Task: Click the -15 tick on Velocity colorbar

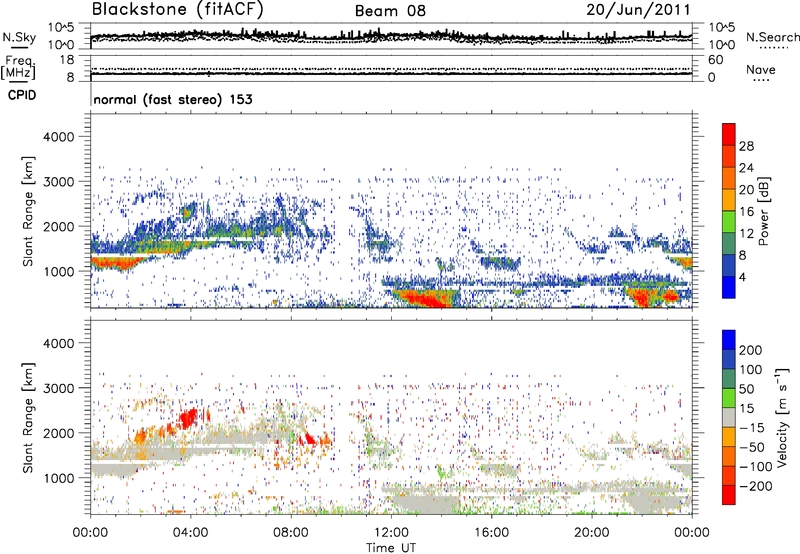Action: [752, 428]
